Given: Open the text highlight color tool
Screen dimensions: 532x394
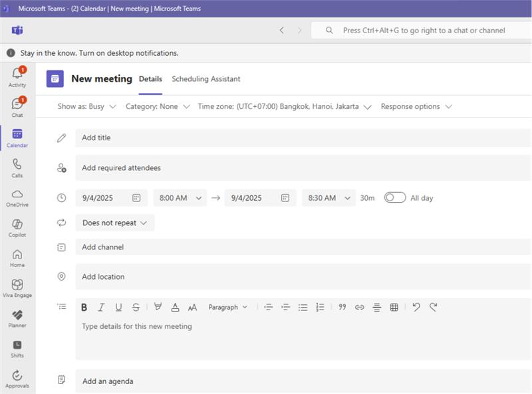Looking at the screenshot, I should (158, 307).
